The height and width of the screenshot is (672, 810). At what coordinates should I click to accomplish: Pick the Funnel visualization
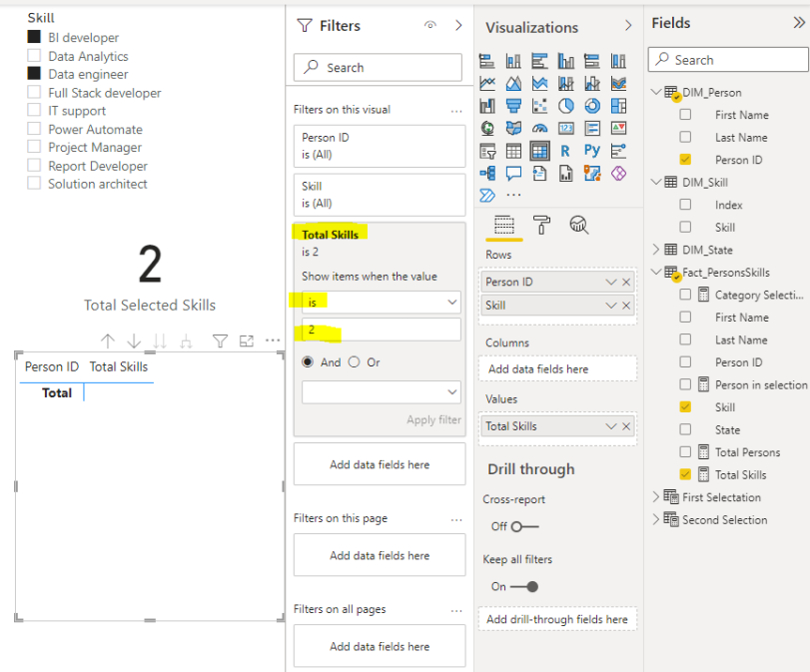point(513,106)
